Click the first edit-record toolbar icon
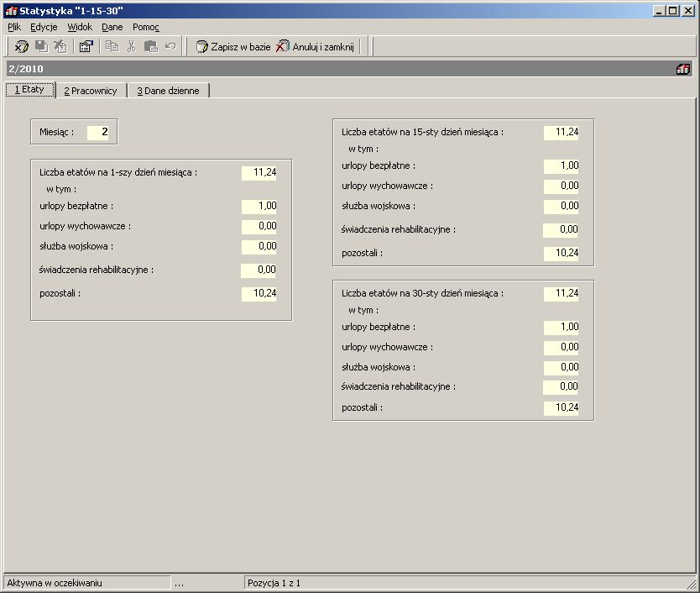The height and width of the screenshot is (593, 700). tap(21, 46)
